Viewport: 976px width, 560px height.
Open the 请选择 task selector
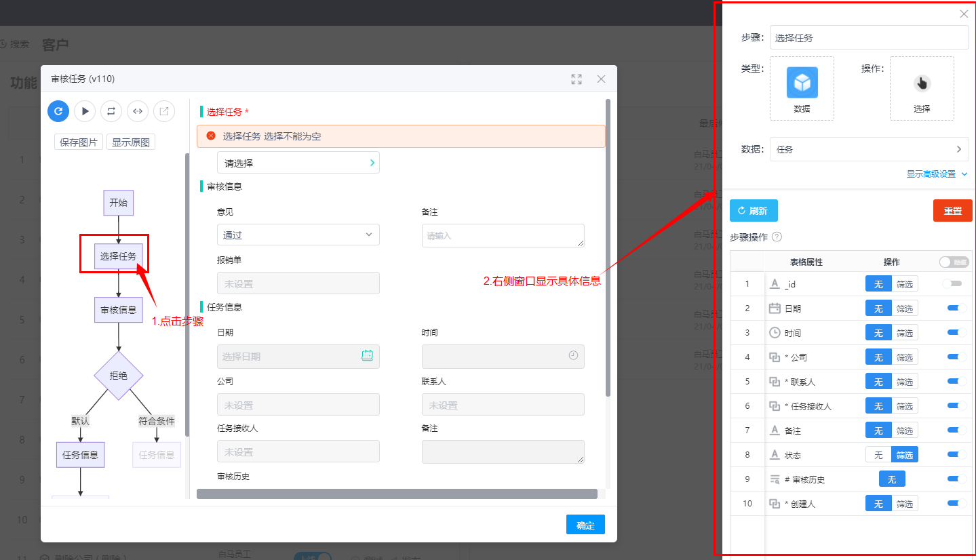[x=298, y=163]
